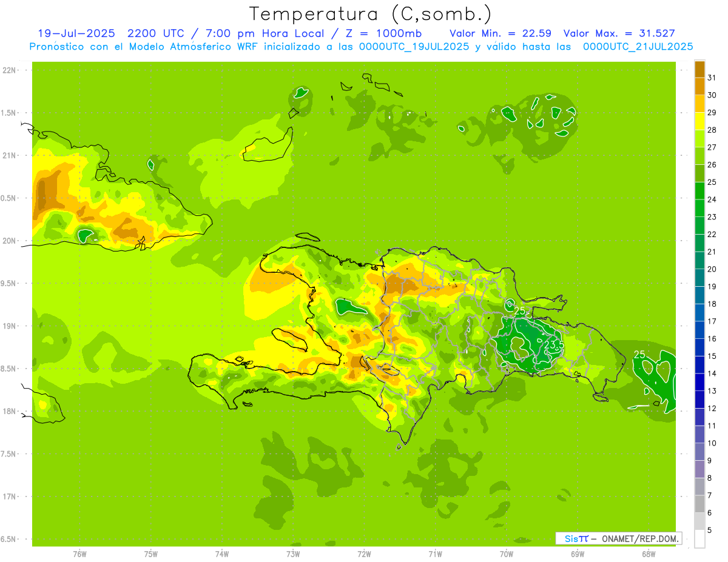The width and height of the screenshot is (728, 562).
Task: Click the '74W' longitude axis label
Action: click(222, 554)
